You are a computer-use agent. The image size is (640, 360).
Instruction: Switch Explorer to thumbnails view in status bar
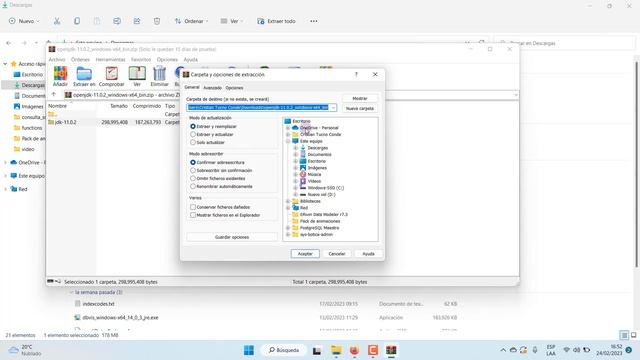[x=633, y=335]
